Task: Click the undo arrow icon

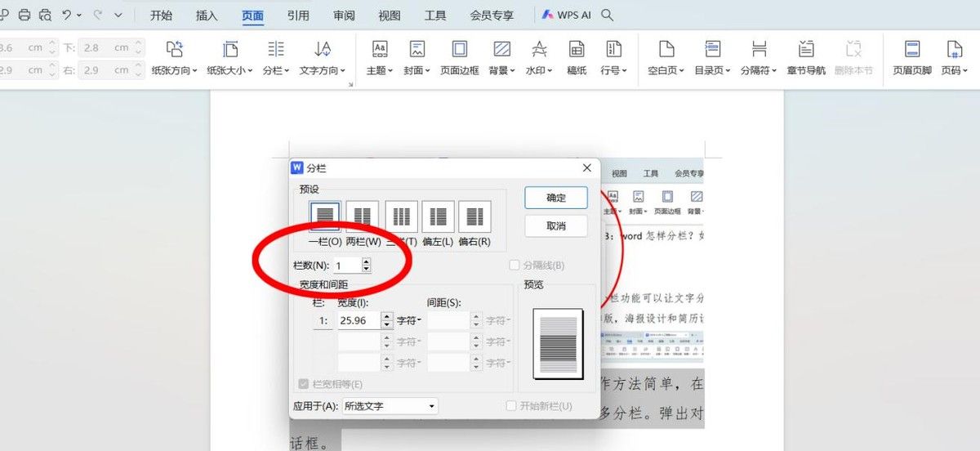Action: 67,15
